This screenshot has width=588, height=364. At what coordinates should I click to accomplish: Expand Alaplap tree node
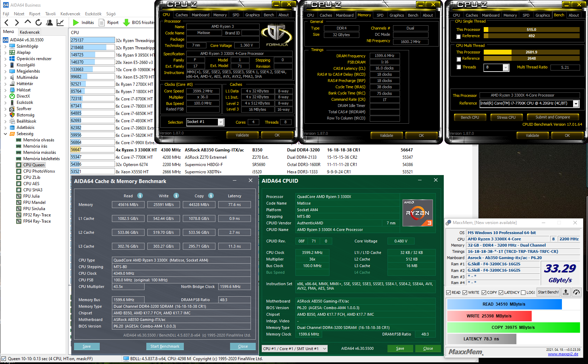[5, 52]
